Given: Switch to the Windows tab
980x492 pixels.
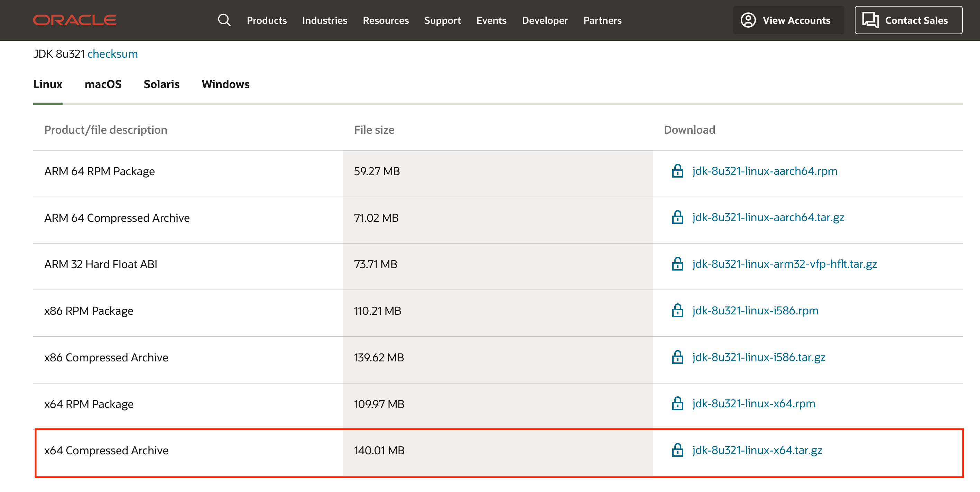Looking at the screenshot, I should (225, 84).
